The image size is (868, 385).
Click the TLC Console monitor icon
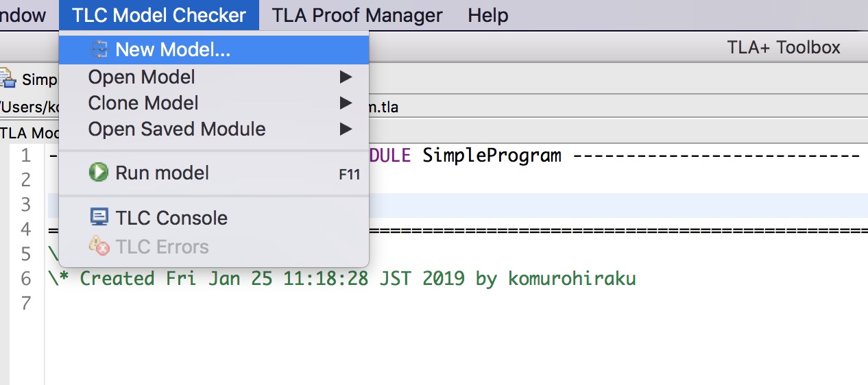99,217
